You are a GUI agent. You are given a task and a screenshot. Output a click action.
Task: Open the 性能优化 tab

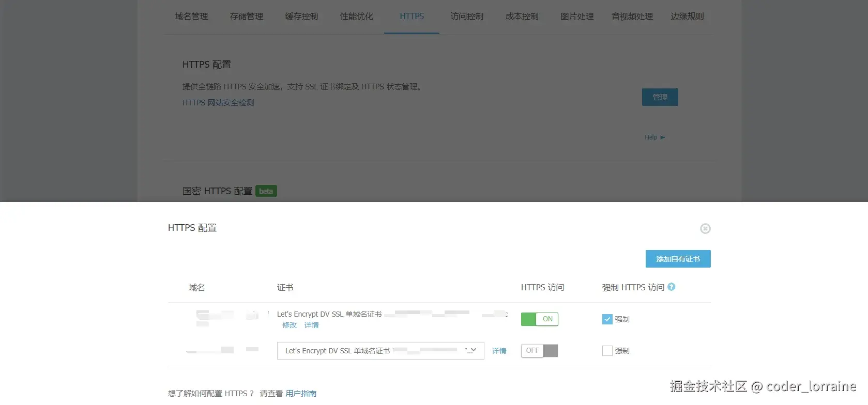point(357,17)
